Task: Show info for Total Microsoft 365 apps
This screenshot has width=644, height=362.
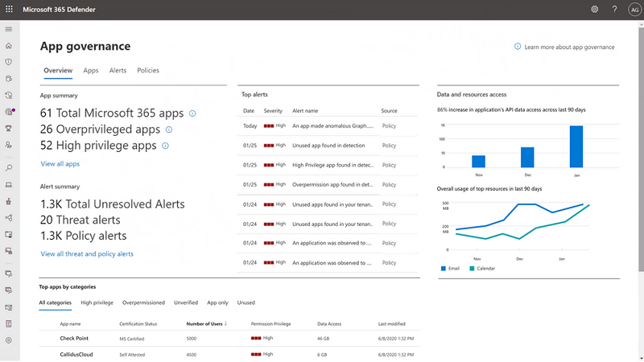Action: 192,113
